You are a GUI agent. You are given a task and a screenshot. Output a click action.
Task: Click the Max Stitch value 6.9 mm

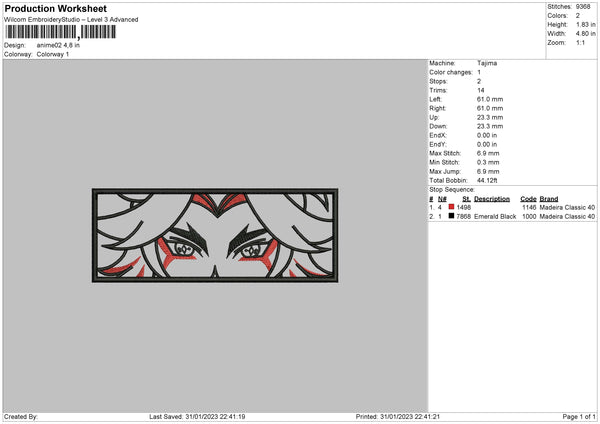click(488, 153)
